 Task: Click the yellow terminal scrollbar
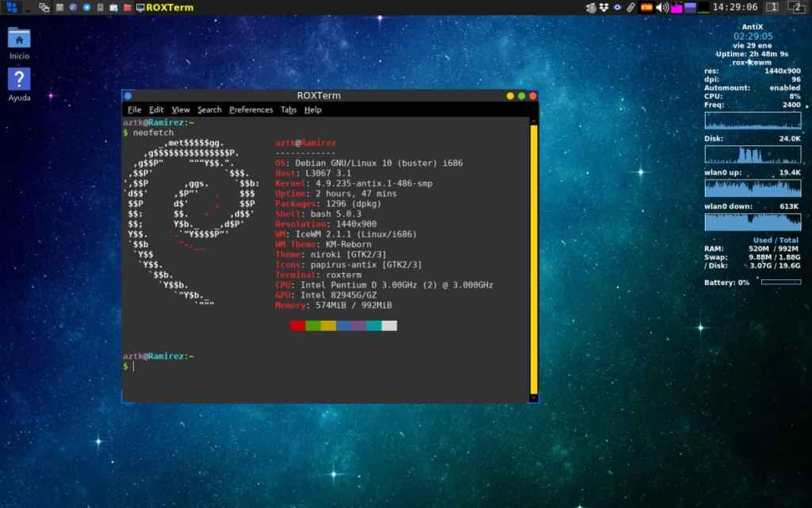click(534, 254)
